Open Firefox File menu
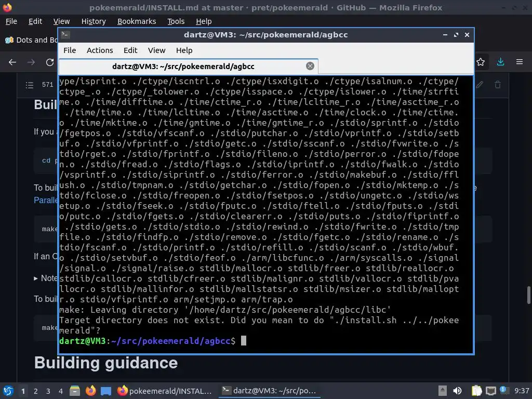Viewport: 532px width, 399px height. [x=11, y=21]
